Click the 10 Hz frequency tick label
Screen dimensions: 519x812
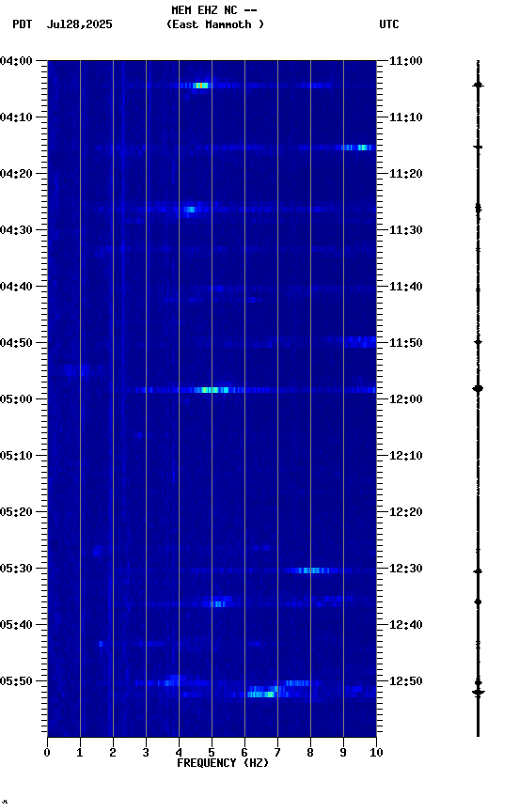point(376,753)
